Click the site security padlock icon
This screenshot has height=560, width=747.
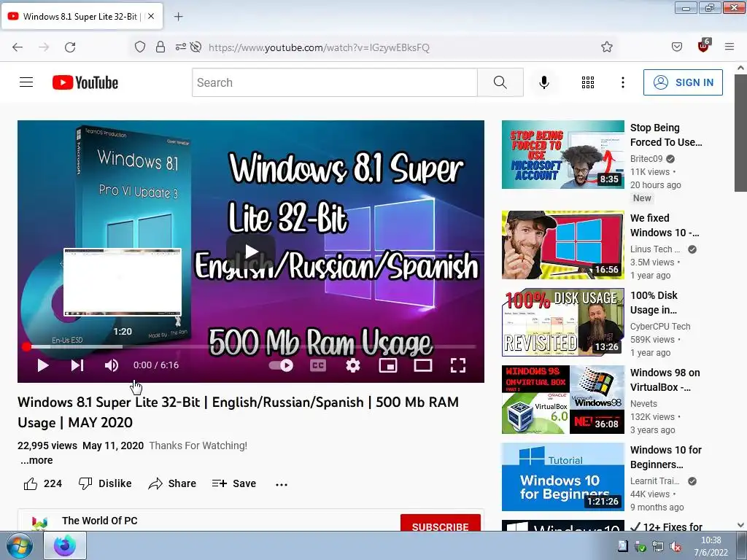point(160,47)
